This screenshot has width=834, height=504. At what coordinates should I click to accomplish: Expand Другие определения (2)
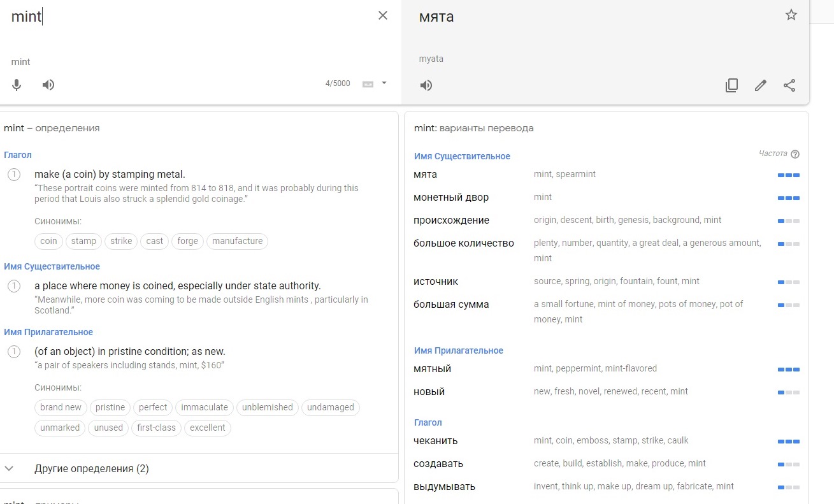coord(92,468)
